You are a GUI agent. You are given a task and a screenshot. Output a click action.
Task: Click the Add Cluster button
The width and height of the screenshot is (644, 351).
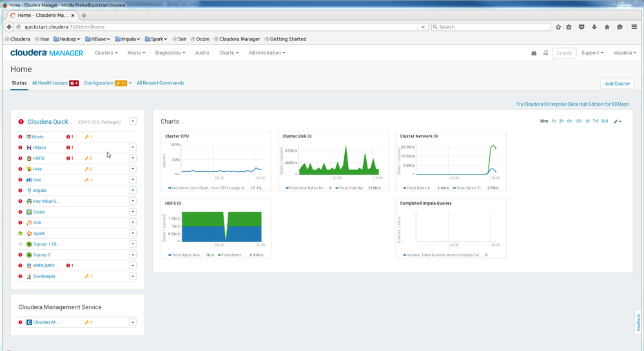[x=617, y=84]
